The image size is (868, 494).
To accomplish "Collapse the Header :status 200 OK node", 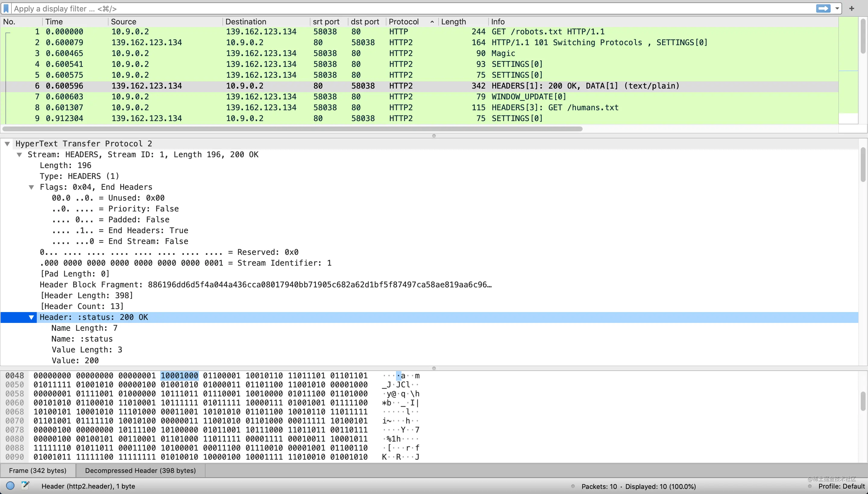I will [31, 317].
